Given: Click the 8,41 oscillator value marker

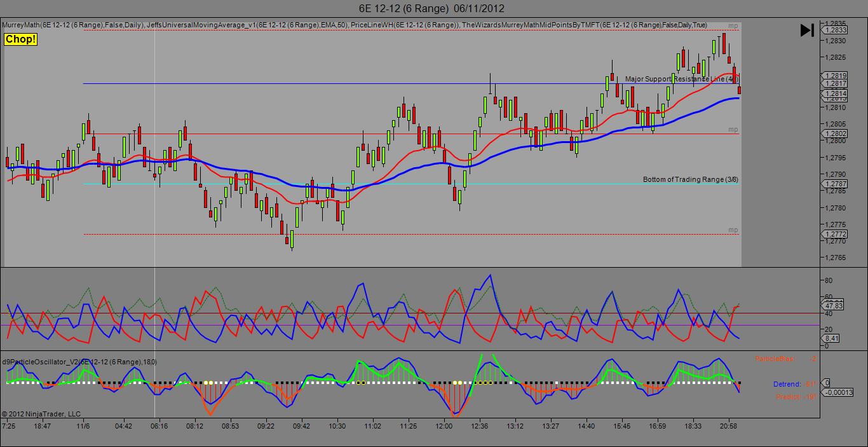Looking at the screenshot, I should [831, 338].
